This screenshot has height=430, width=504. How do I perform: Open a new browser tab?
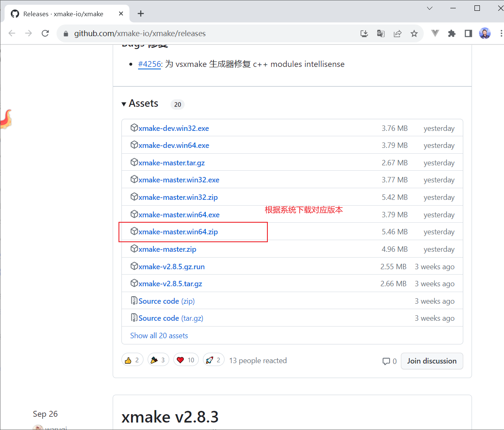[141, 14]
